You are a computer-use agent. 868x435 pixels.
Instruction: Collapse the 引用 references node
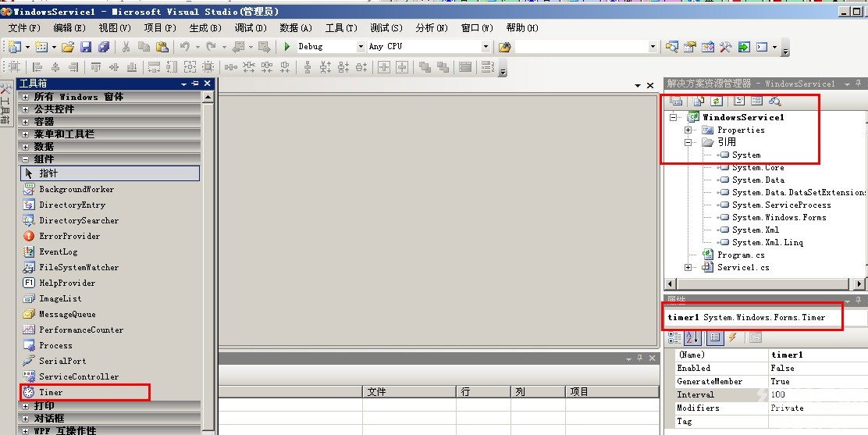(688, 142)
